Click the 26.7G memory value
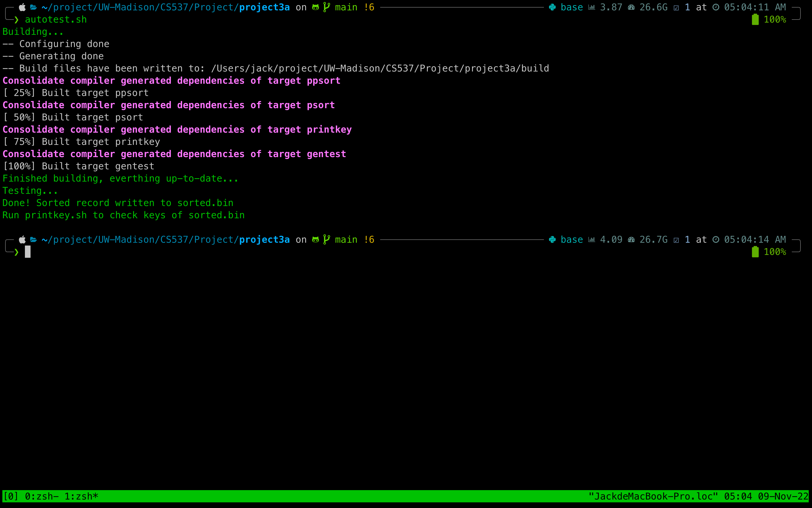Screen dimensions: 812x508 (653, 240)
